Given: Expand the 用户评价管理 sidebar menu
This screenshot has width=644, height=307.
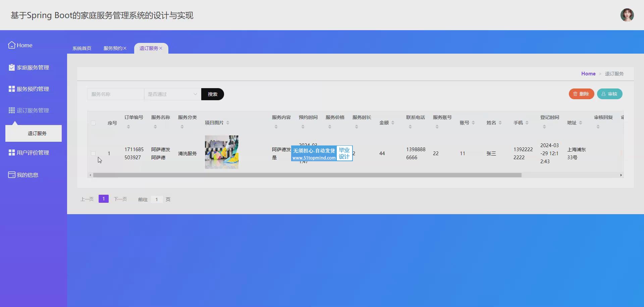Looking at the screenshot, I should click(34, 152).
